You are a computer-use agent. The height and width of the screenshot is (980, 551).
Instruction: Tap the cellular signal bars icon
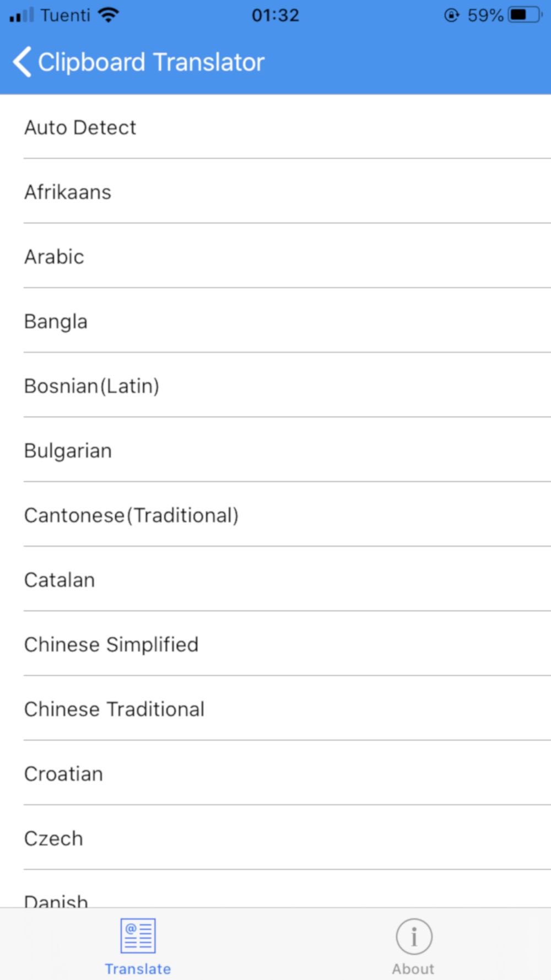pos(22,15)
